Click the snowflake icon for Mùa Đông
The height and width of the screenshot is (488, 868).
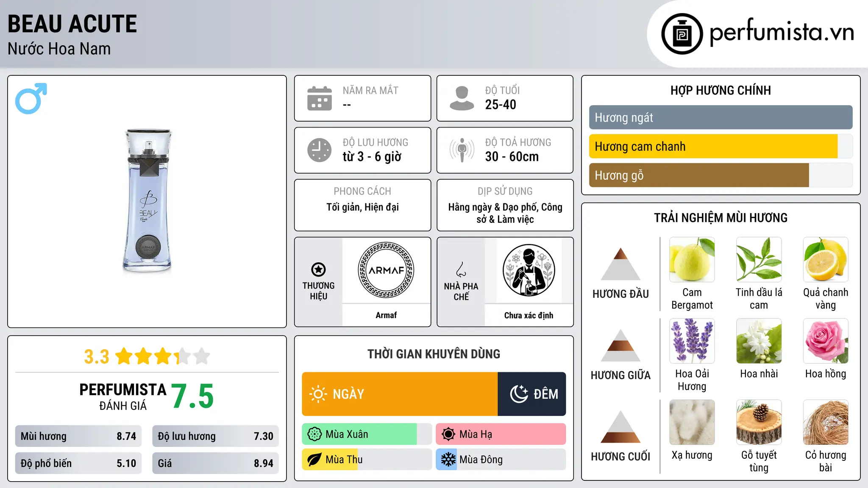pyautogui.click(x=448, y=460)
